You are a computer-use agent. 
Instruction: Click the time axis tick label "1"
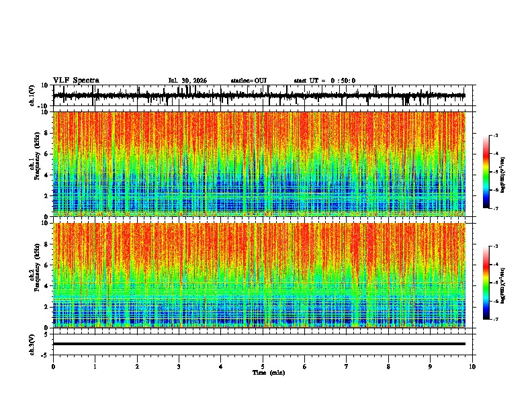click(x=95, y=367)
